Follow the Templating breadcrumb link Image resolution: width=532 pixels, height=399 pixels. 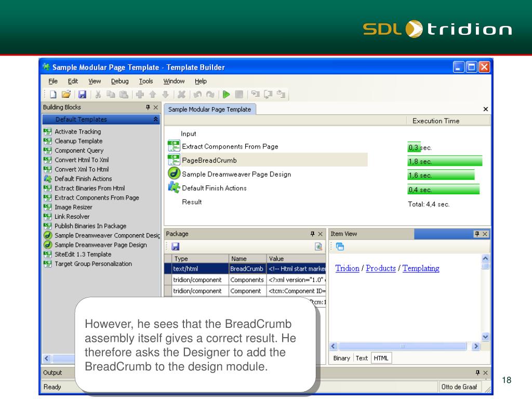click(421, 268)
